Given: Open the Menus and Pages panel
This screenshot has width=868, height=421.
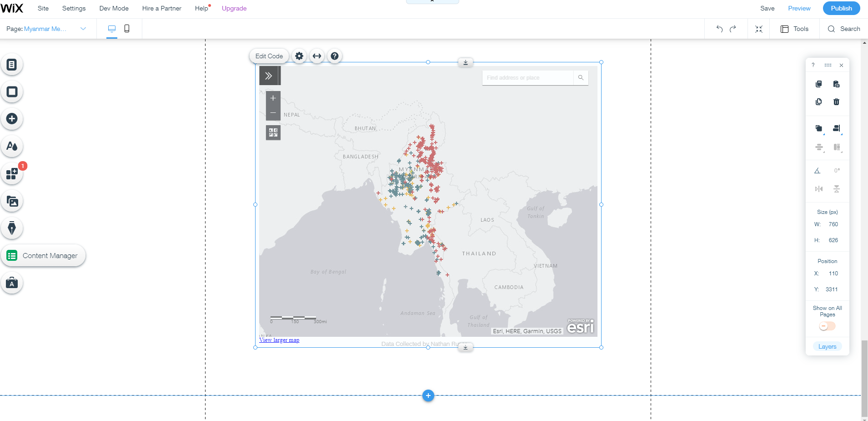Looking at the screenshot, I should 12,64.
